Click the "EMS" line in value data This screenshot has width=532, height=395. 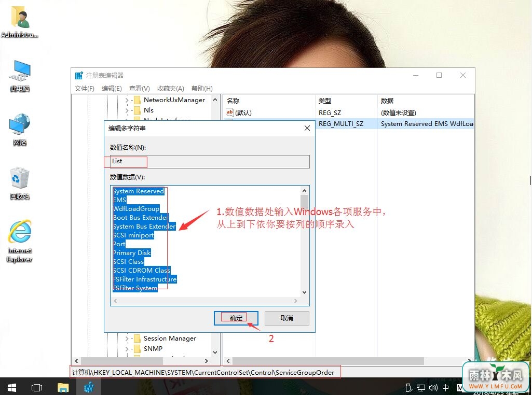point(119,200)
